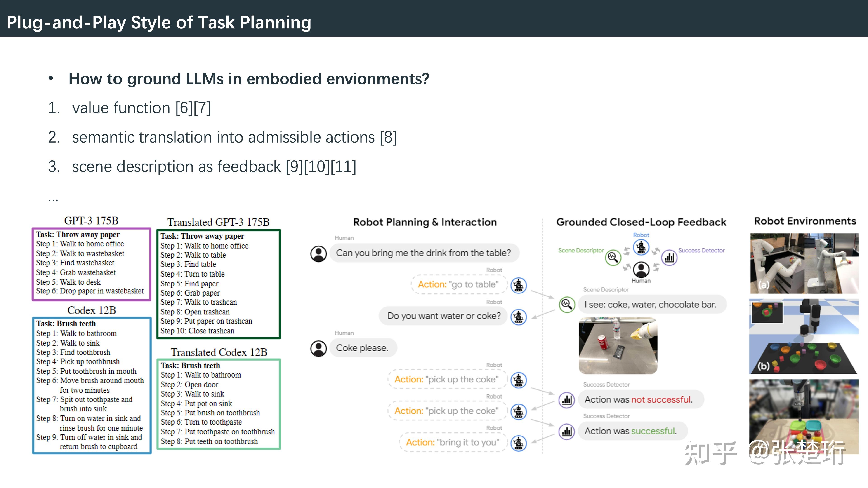Click the "Can you bring me the drink" bubble
This screenshot has width=868, height=488.
coord(423,253)
